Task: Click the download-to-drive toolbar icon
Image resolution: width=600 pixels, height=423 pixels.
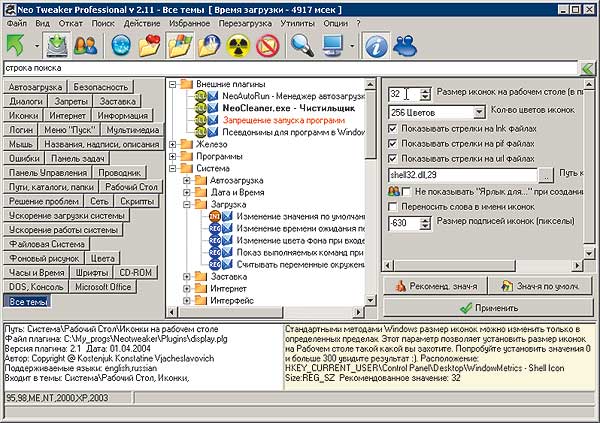Action: point(57,45)
